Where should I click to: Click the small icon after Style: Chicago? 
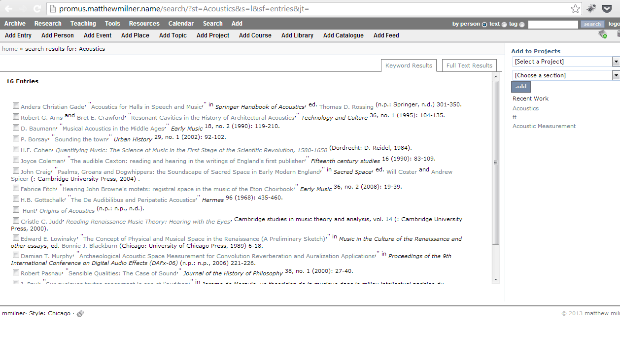pyautogui.click(x=80, y=314)
